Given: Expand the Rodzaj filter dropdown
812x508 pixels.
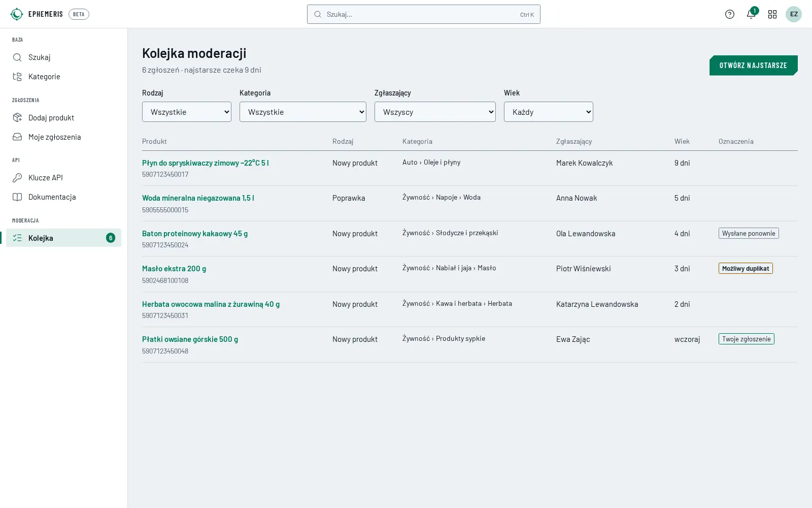Looking at the screenshot, I should (x=187, y=112).
